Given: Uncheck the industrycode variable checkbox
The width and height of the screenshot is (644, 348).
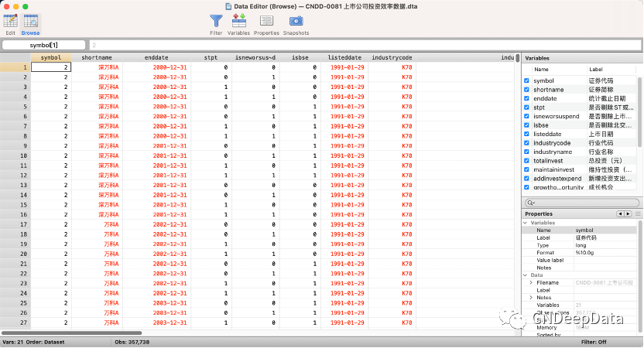Looking at the screenshot, I should point(526,143).
